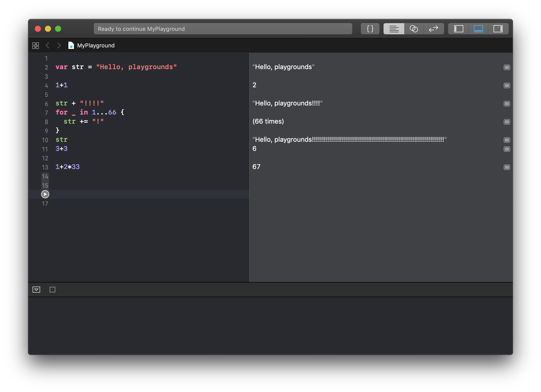Collapse the debug area with triangle button
The width and height of the screenshot is (541, 392).
pos(36,290)
